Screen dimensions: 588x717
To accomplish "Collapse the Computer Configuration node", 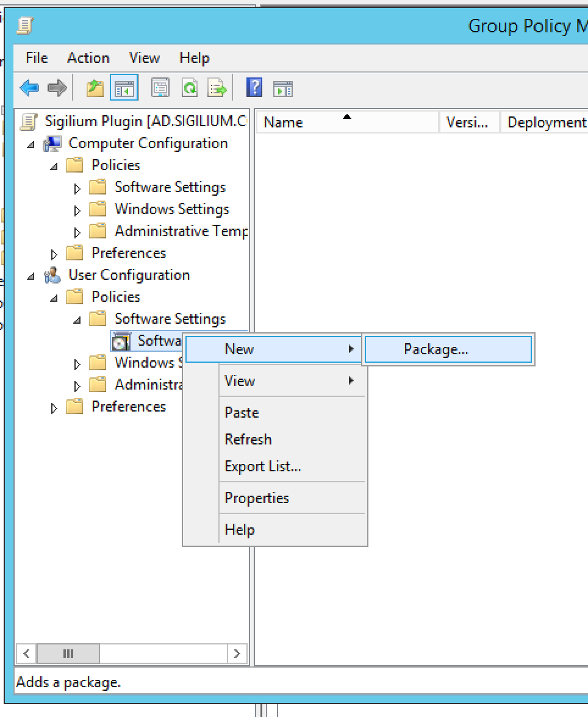I will (x=30, y=145).
